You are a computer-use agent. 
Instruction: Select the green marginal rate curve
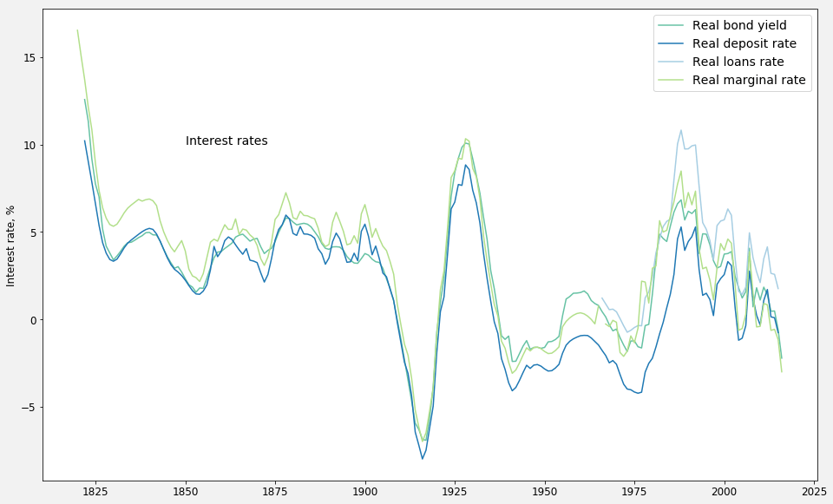(x=286, y=192)
